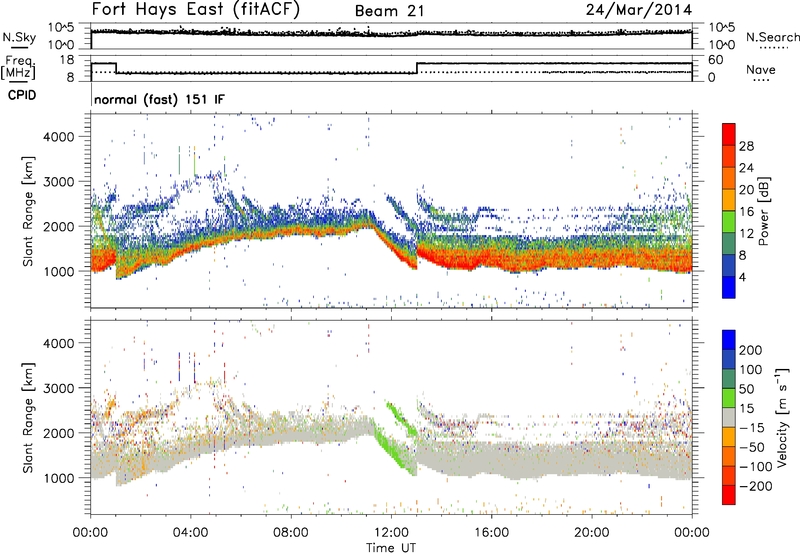Click the '12:00' time tick label
Image resolution: width=800 pixels, height=554 pixels.
point(391,532)
